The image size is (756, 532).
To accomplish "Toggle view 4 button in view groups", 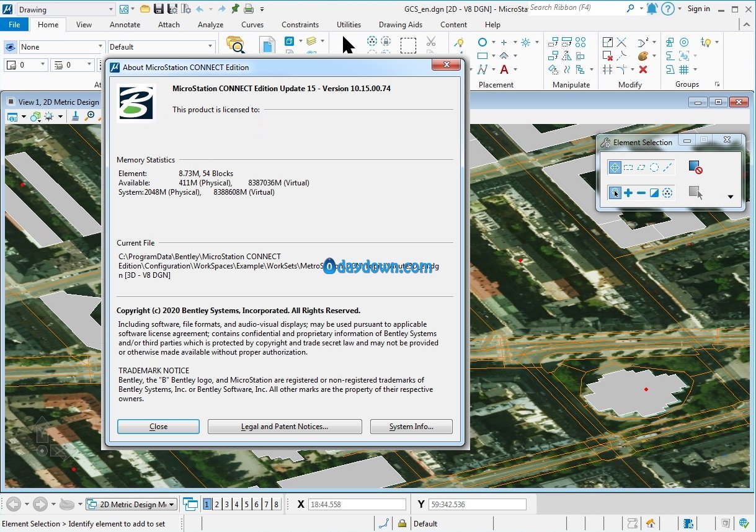I will (237, 504).
